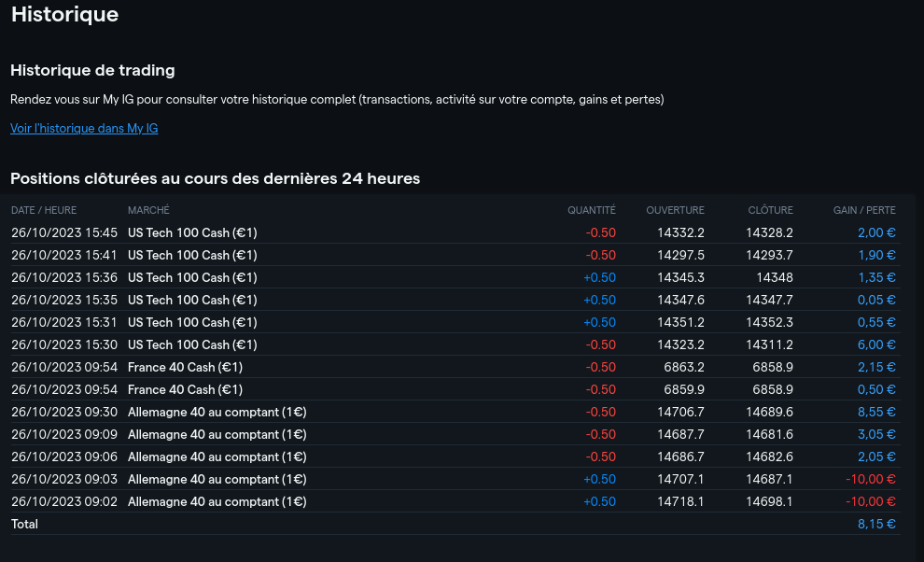Click the CLÔTURE column header
Image resolution: width=924 pixels, height=562 pixels.
click(770, 210)
